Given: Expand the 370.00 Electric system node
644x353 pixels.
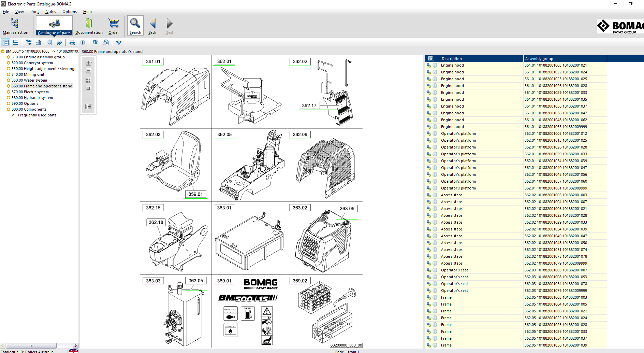Looking at the screenshot, I should pos(8,91).
